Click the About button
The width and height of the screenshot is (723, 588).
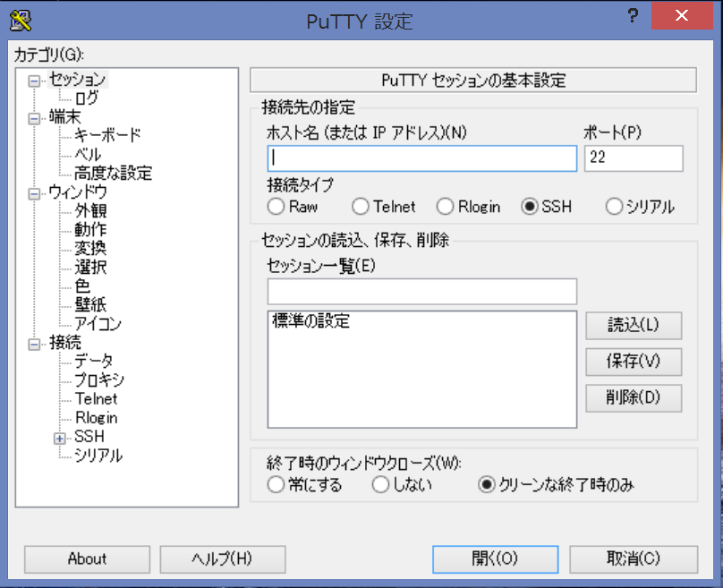click(x=87, y=559)
